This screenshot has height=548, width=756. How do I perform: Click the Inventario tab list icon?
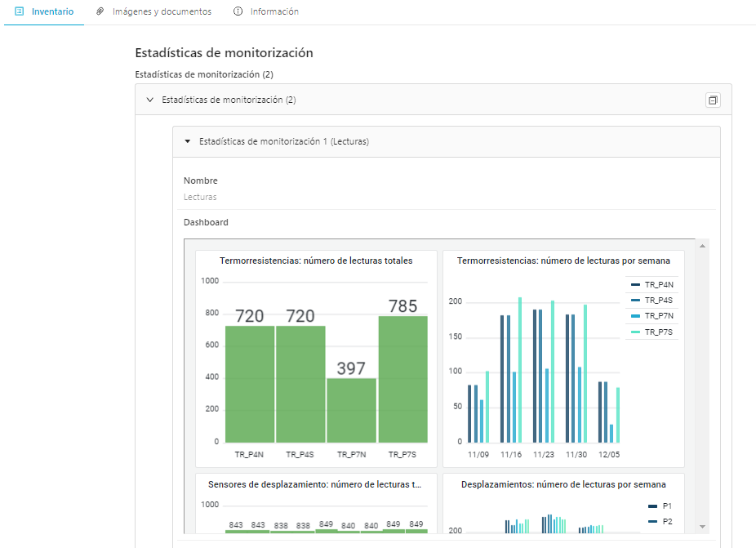pos(20,11)
